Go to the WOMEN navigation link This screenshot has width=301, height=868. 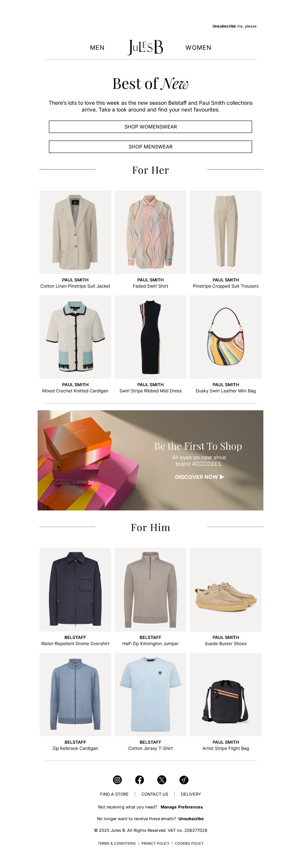tap(198, 47)
